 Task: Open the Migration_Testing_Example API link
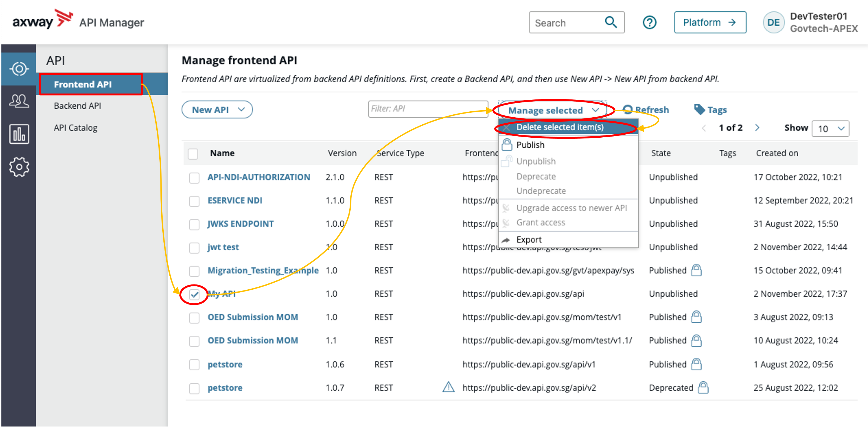point(263,271)
